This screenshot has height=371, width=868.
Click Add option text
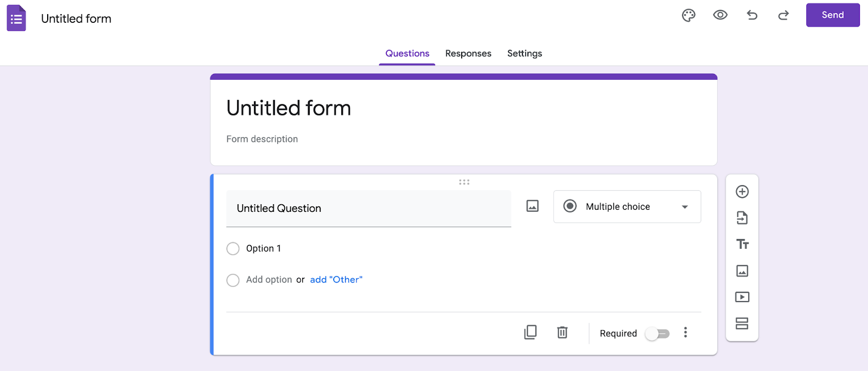[x=269, y=280]
